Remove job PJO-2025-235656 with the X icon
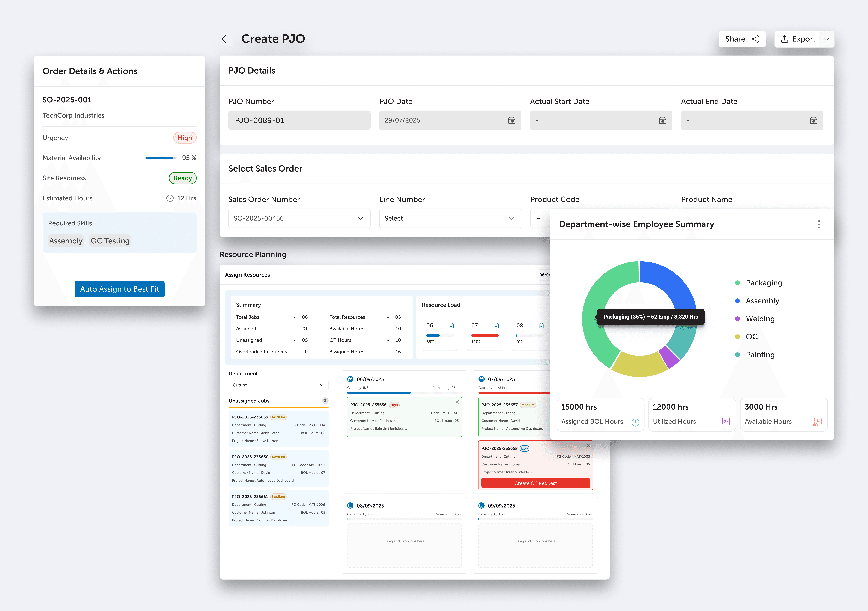This screenshot has height=611, width=868. (457, 402)
